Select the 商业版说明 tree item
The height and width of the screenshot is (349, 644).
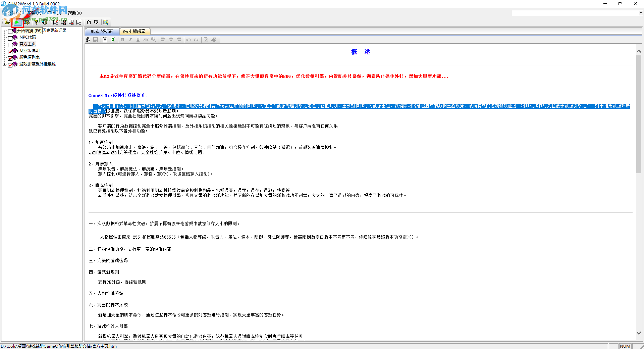[30, 51]
